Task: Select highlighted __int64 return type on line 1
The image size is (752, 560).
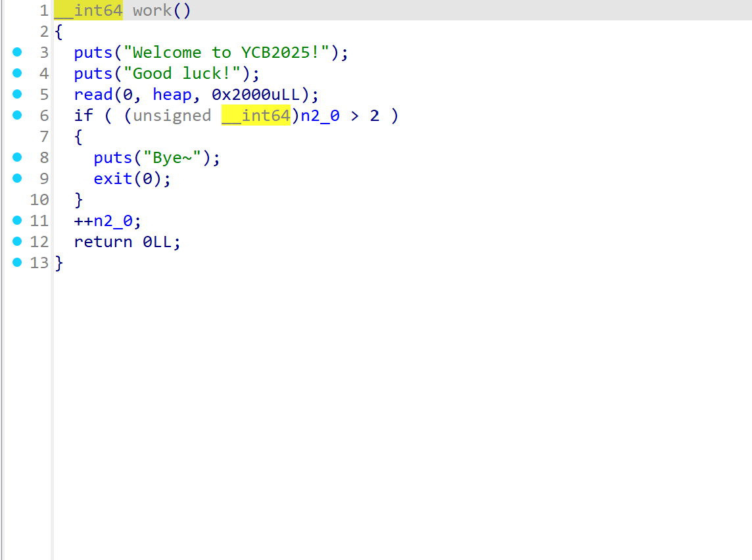Action: tap(88, 11)
